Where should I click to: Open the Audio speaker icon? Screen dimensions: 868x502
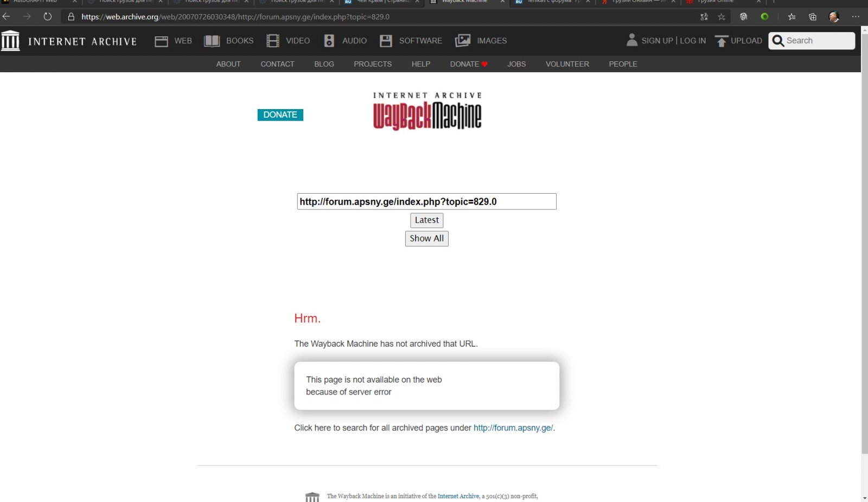pos(329,41)
